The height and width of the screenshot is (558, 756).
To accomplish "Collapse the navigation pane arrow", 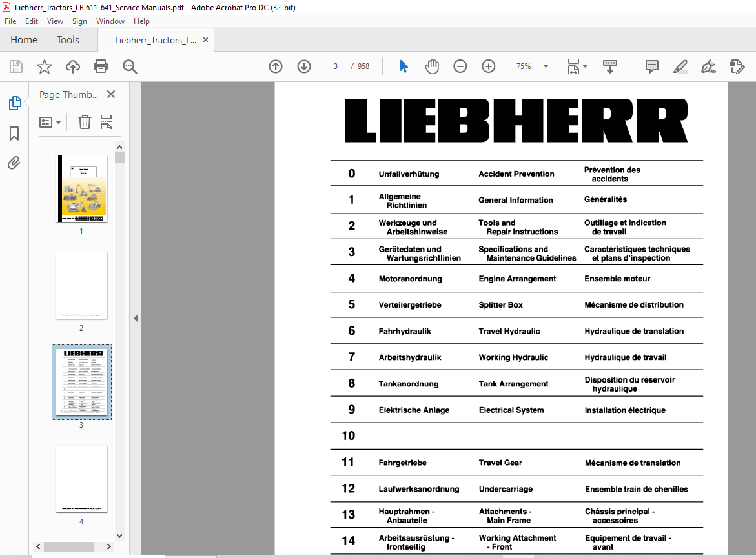I will [x=136, y=318].
